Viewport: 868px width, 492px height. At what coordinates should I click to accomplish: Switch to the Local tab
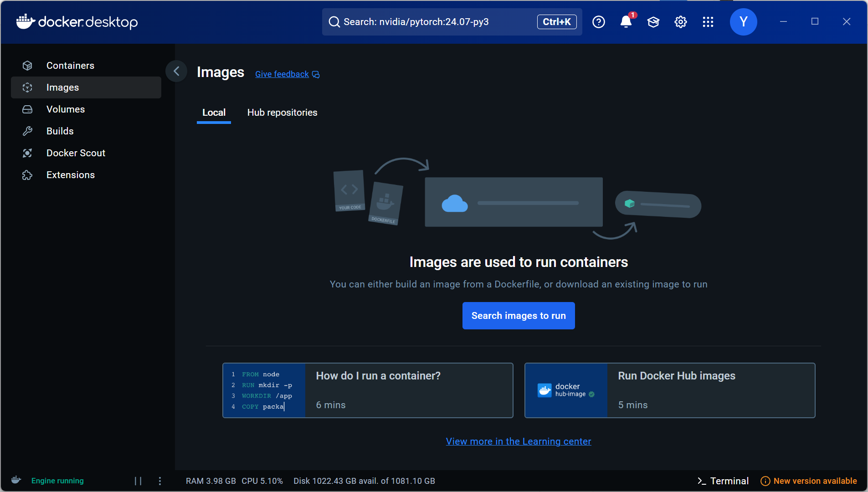click(214, 113)
